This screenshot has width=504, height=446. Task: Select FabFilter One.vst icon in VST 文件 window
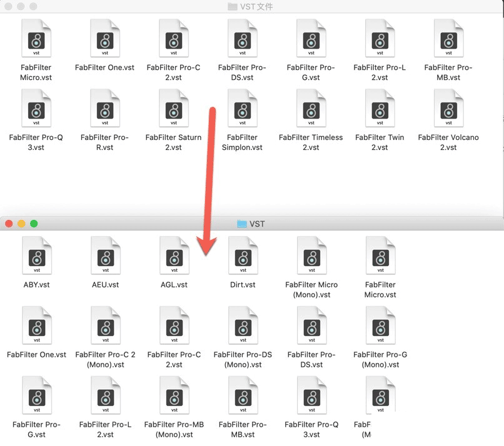click(x=105, y=38)
